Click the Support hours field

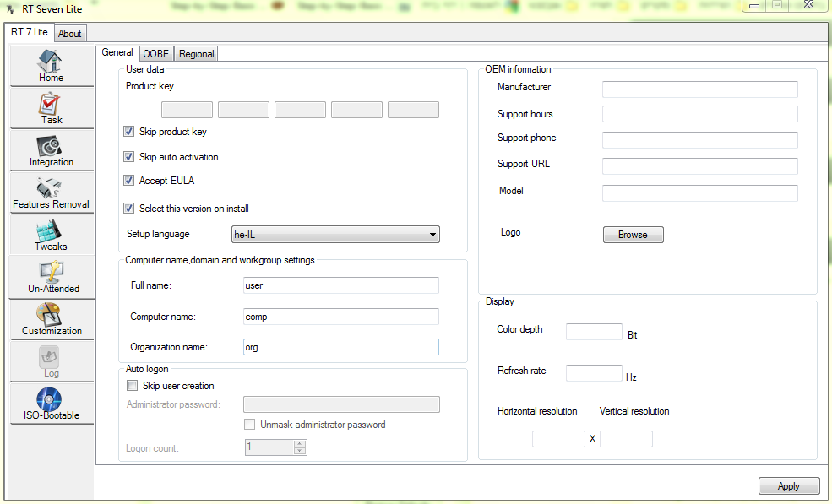pyautogui.click(x=700, y=114)
